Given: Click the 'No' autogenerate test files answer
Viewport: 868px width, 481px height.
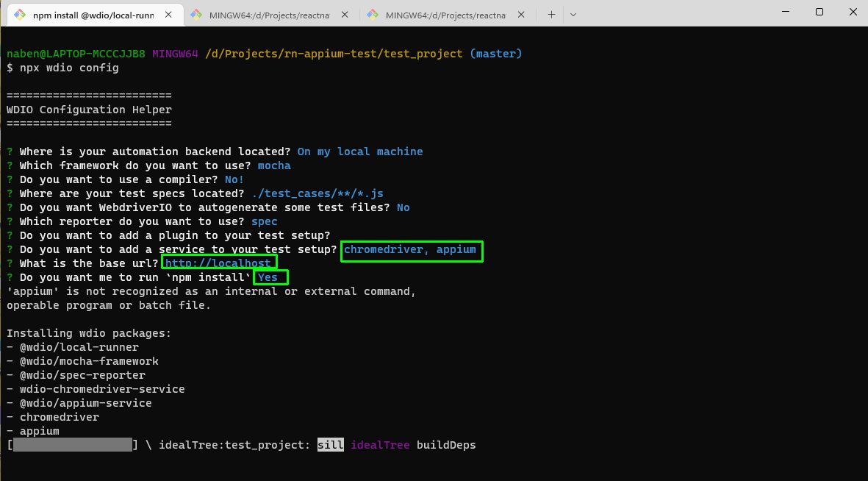Looking at the screenshot, I should [403, 207].
